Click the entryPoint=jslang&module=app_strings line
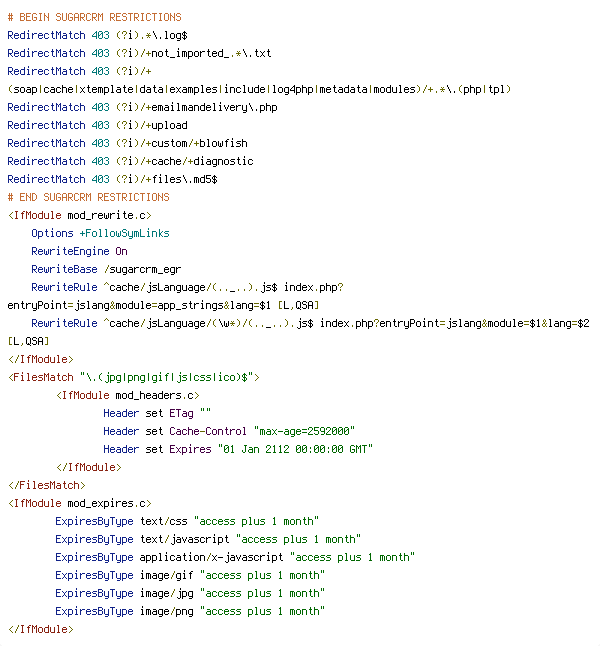 163,305
